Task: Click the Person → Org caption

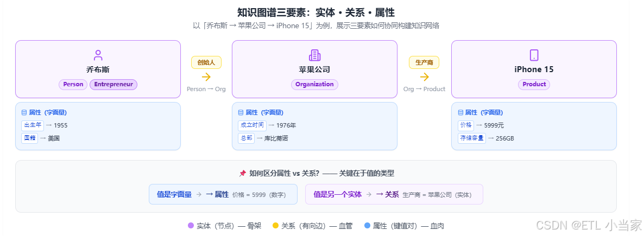Action: click(206, 89)
